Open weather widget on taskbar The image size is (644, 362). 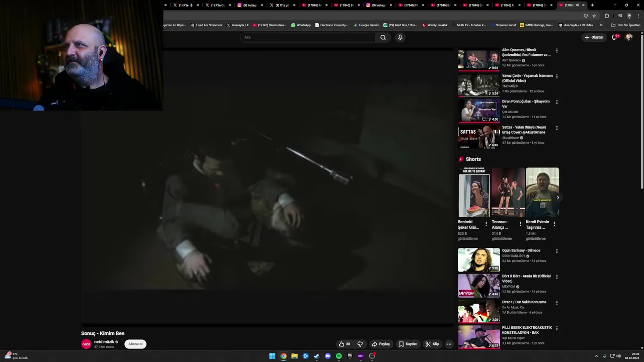coord(16,356)
